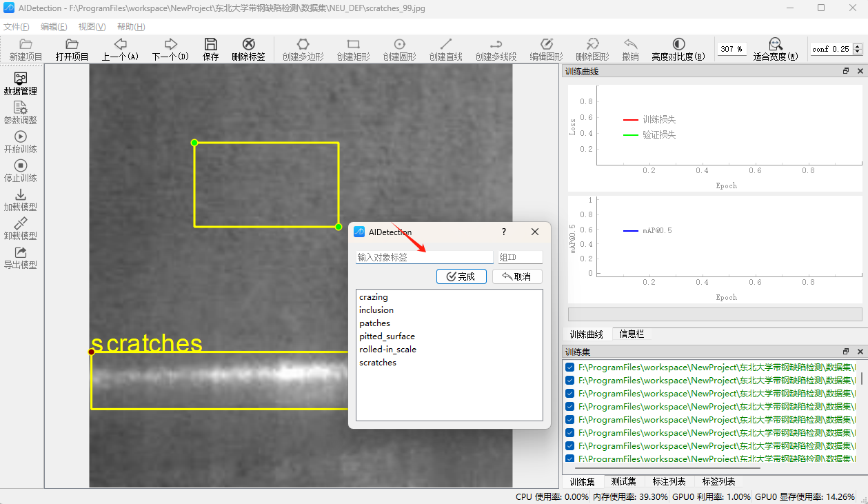Close the 训练曲线 panel

click(860, 71)
